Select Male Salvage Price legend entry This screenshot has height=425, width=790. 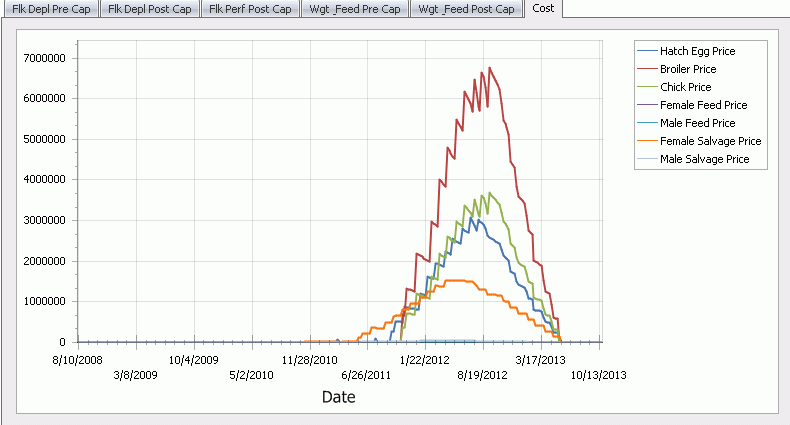point(704,159)
